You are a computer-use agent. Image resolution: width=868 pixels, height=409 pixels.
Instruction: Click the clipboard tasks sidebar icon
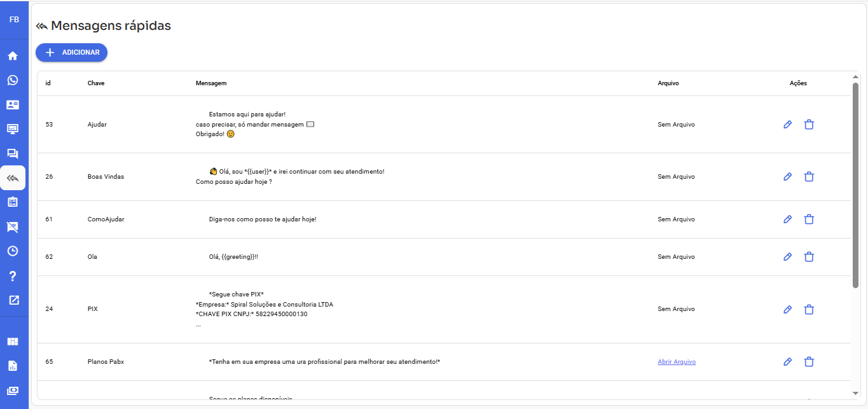13,202
